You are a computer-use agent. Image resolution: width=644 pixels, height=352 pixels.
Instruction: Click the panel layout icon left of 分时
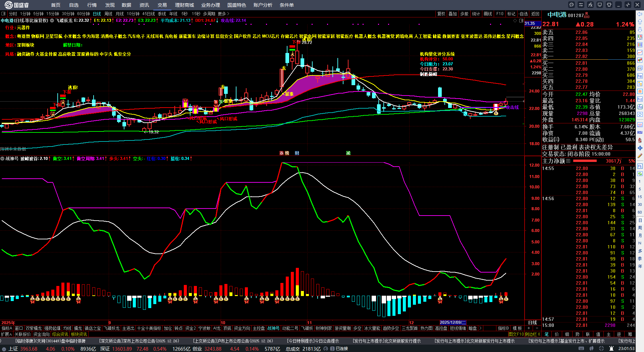(3, 14)
